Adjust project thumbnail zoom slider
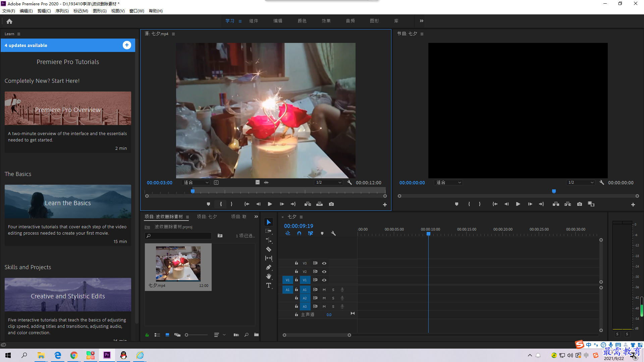The width and height of the screenshot is (644, 362). 197,335
